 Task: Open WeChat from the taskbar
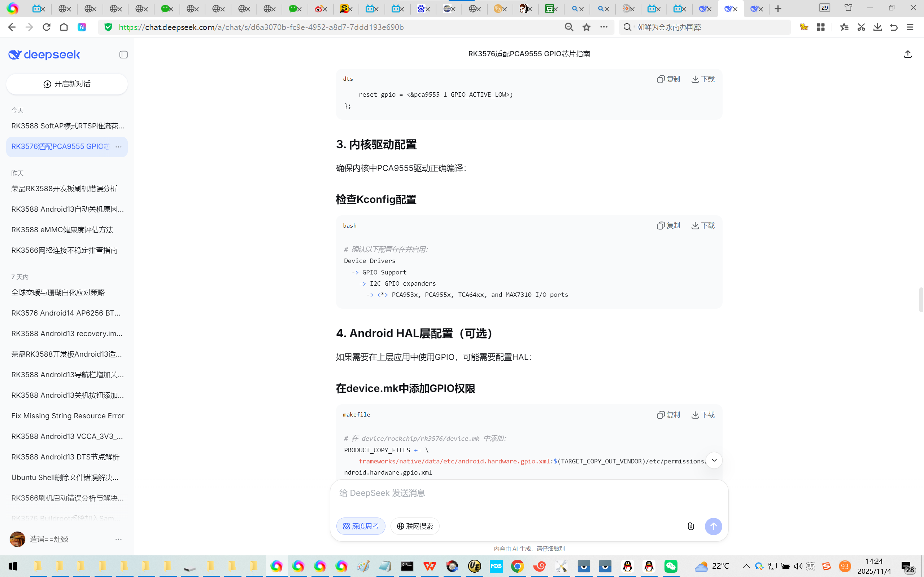(671, 566)
